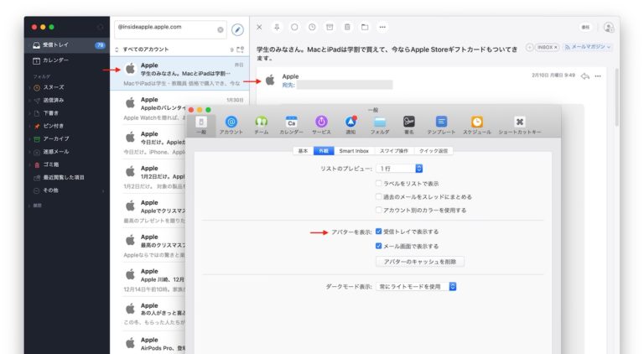
Task: Open the リストのプレビュー dropdown
Action: pos(400,169)
